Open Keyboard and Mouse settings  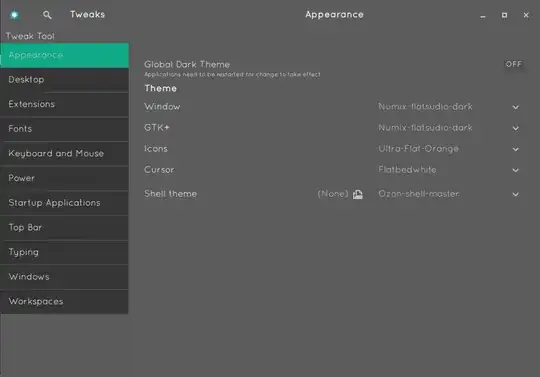click(x=64, y=154)
